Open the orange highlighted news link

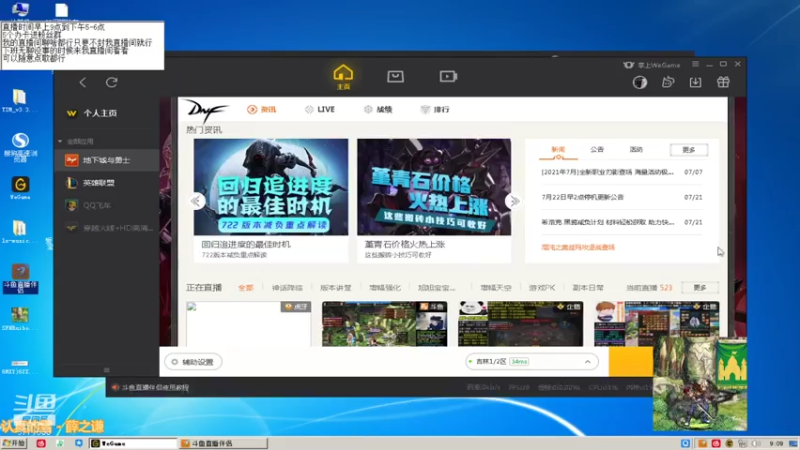click(x=578, y=247)
